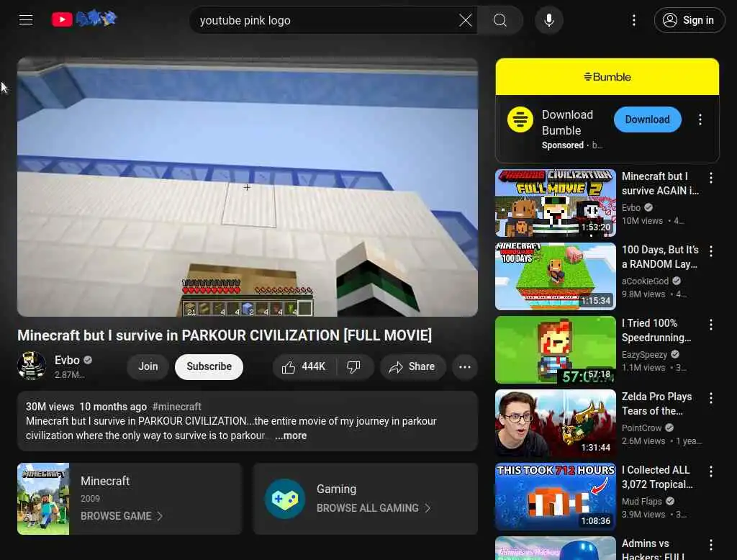Screen dimensions: 737x560
Task: Sign in to YouTube
Action: tap(689, 20)
